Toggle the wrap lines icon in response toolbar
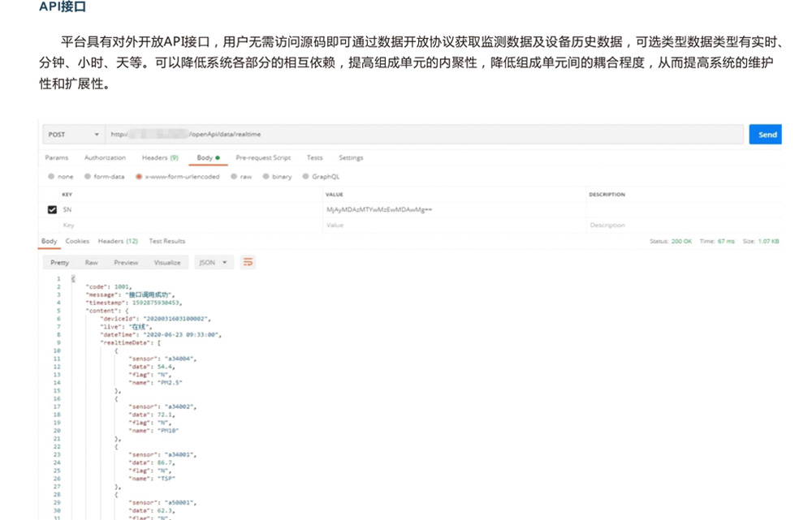Image resolution: width=812 pixels, height=520 pixels. [248, 262]
